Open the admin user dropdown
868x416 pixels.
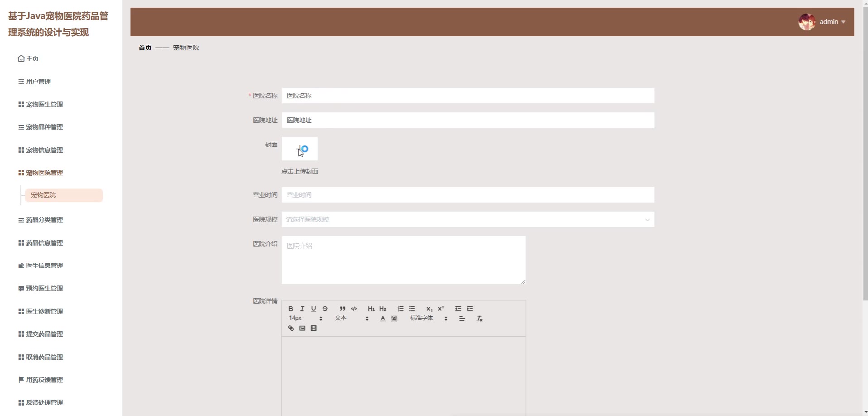pos(833,22)
